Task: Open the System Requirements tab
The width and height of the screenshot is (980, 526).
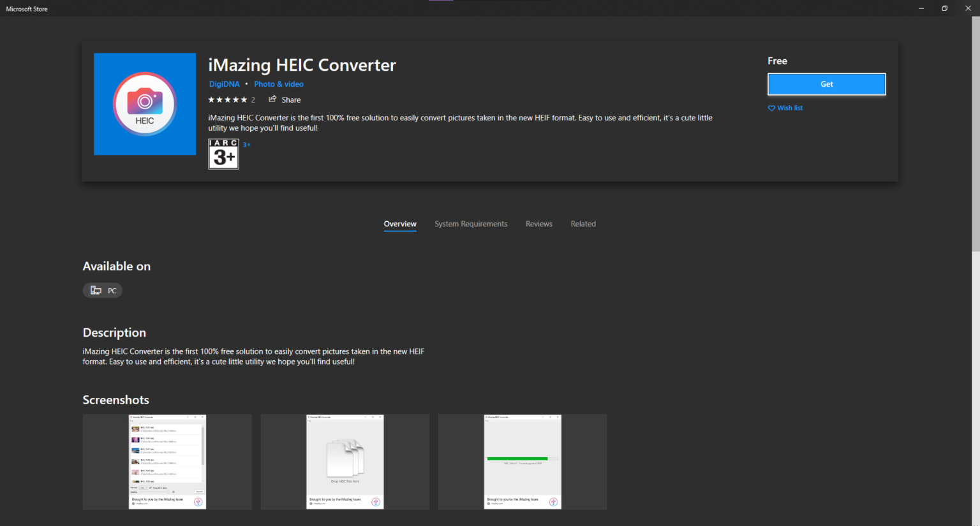Action: 471,224
